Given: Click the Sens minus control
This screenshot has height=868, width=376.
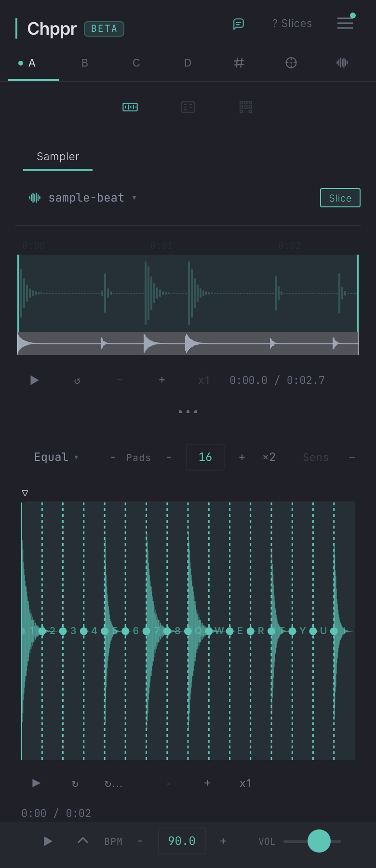Looking at the screenshot, I should pyautogui.click(x=352, y=457).
